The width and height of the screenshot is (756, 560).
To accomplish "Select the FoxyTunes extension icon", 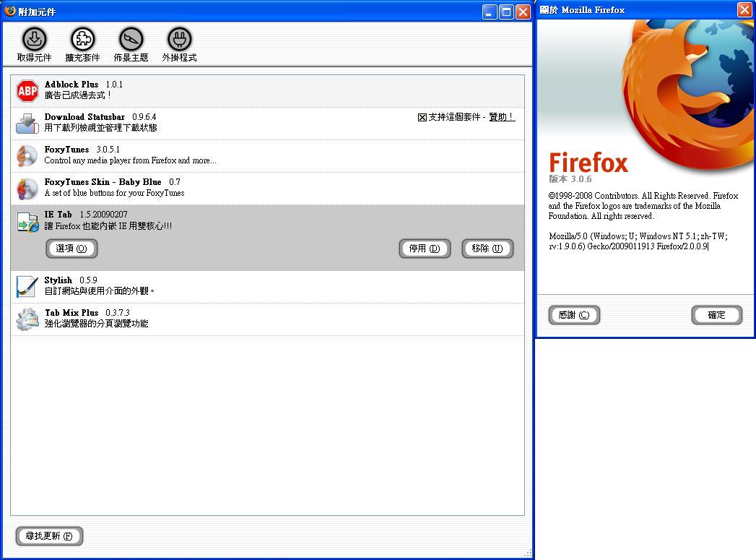I will click(x=27, y=156).
